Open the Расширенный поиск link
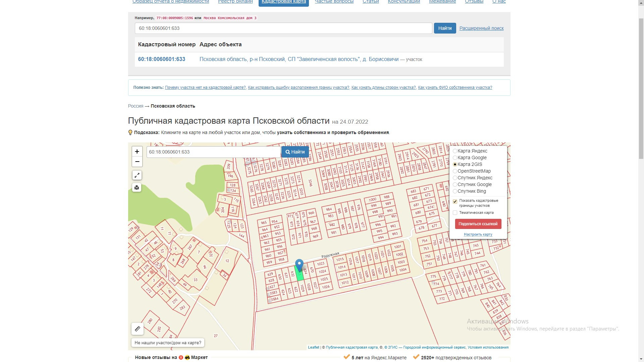 point(481,28)
